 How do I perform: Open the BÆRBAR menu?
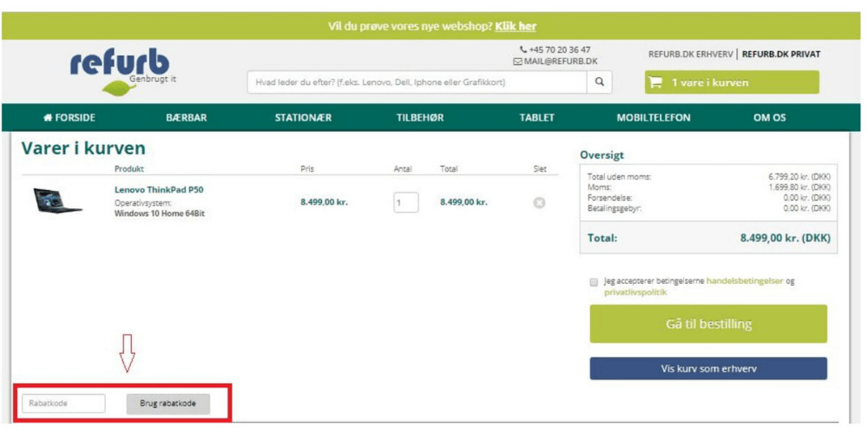(187, 117)
